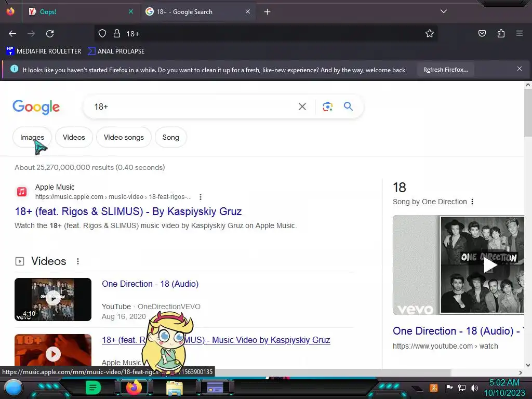Open the network tray icon

[462, 388]
